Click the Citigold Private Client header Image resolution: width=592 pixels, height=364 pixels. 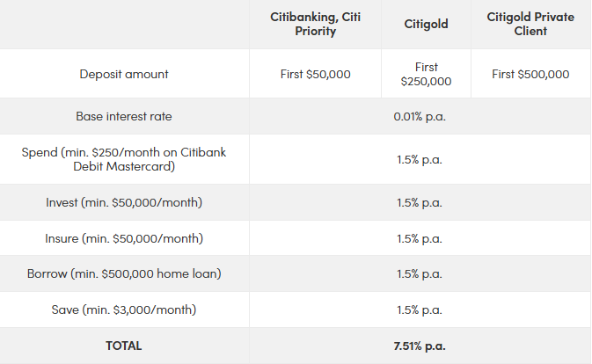[530, 24]
